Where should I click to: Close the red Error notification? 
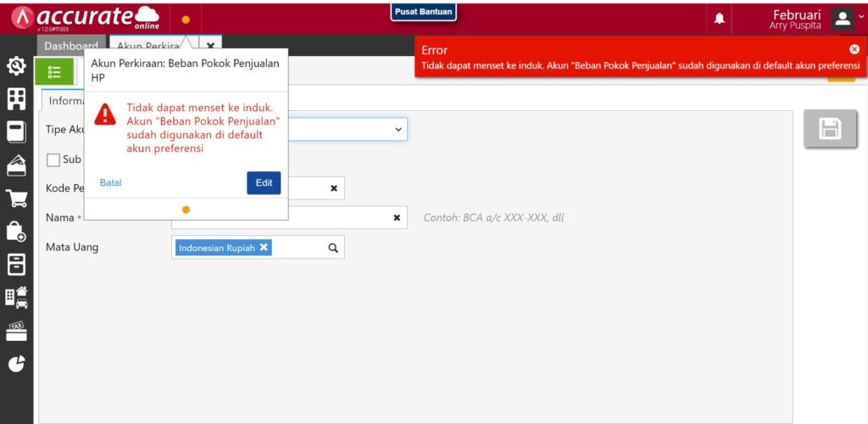point(854,49)
